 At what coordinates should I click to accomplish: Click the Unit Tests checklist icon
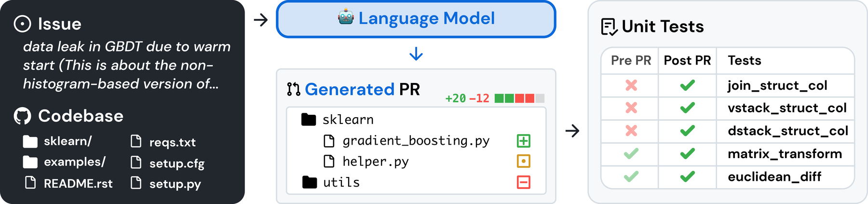[609, 27]
